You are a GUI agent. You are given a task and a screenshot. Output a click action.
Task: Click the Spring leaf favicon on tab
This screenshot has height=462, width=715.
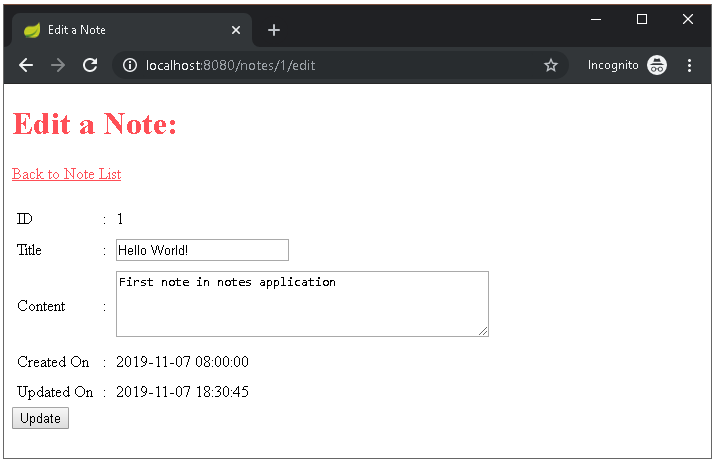coord(32,30)
